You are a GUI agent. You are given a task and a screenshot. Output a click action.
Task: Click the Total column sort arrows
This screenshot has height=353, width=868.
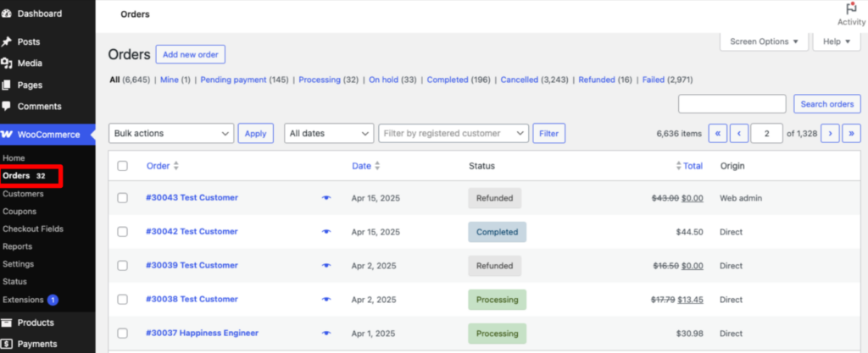click(679, 166)
